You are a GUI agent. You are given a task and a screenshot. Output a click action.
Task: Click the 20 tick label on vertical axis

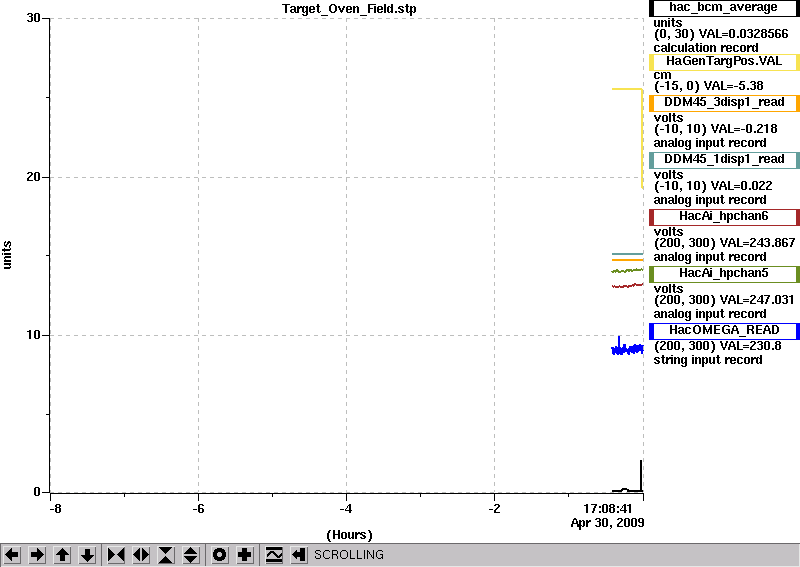click(33, 177)
